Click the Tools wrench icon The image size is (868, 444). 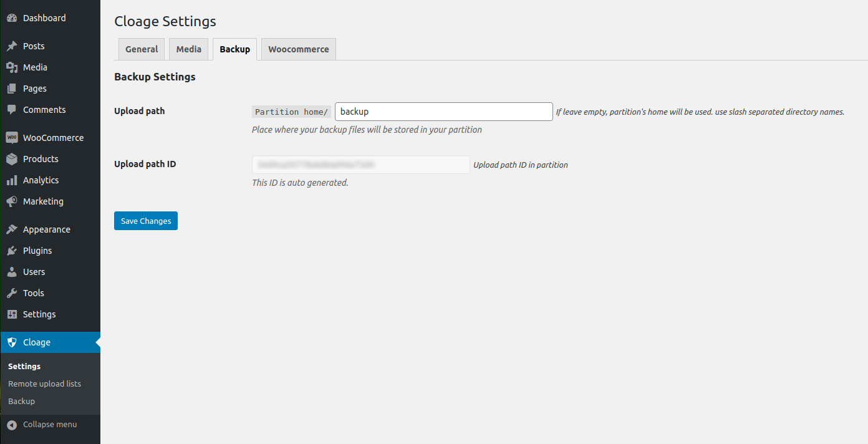[12, 293]
